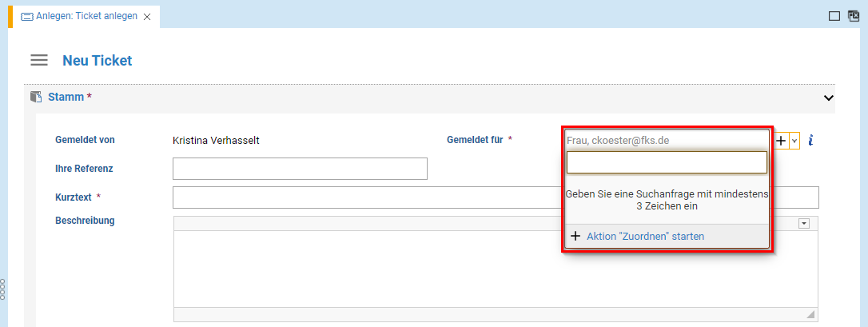This screenshot has height=327, width=868.
Task: Close the Ticket anlegen tab
Action: click(x=147, y=17)
